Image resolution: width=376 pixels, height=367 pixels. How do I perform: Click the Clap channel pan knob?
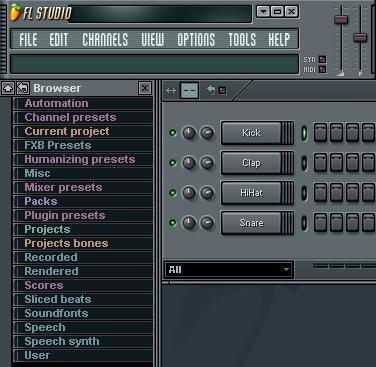point(189,163)
